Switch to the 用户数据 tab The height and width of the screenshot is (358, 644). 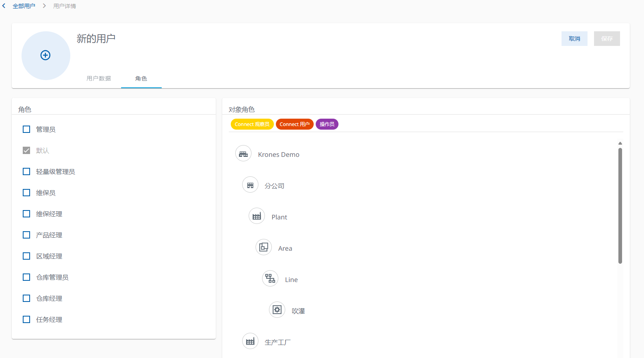tap(99, 78)
